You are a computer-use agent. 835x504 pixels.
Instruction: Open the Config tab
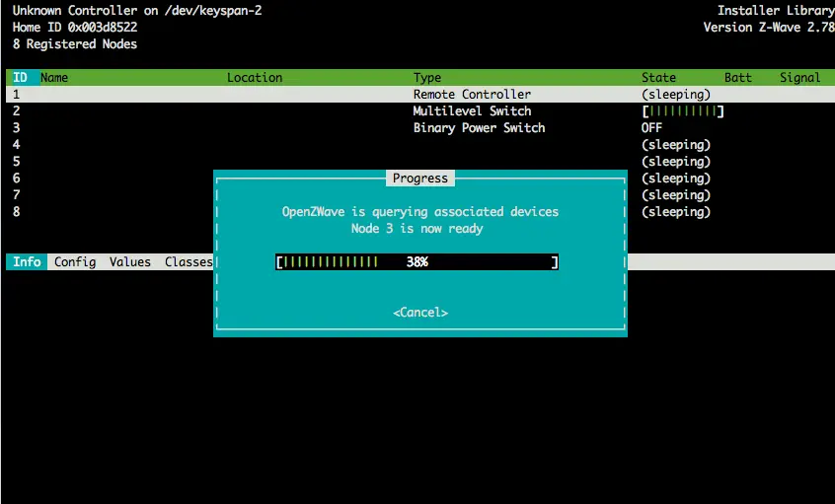75,261
